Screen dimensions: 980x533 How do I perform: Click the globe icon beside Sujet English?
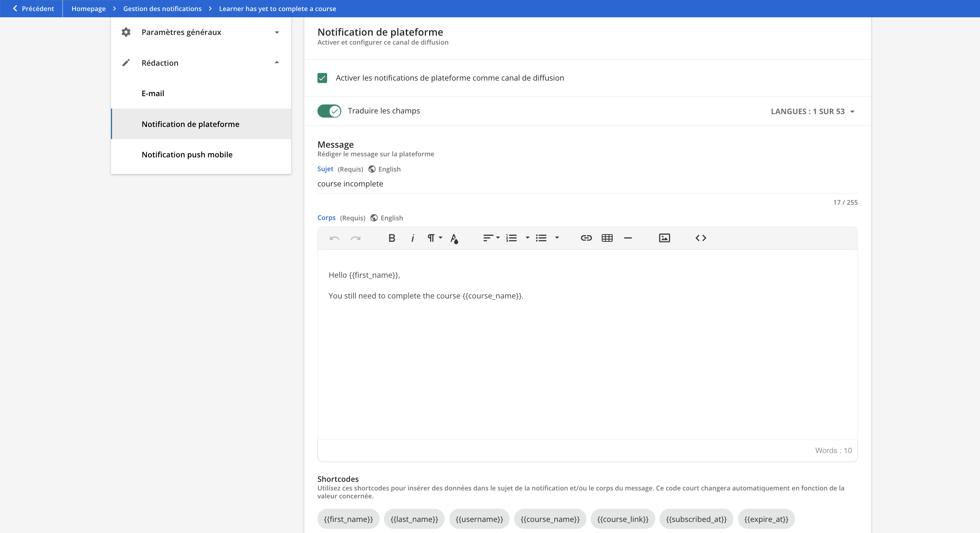click(x=372, y=169)
